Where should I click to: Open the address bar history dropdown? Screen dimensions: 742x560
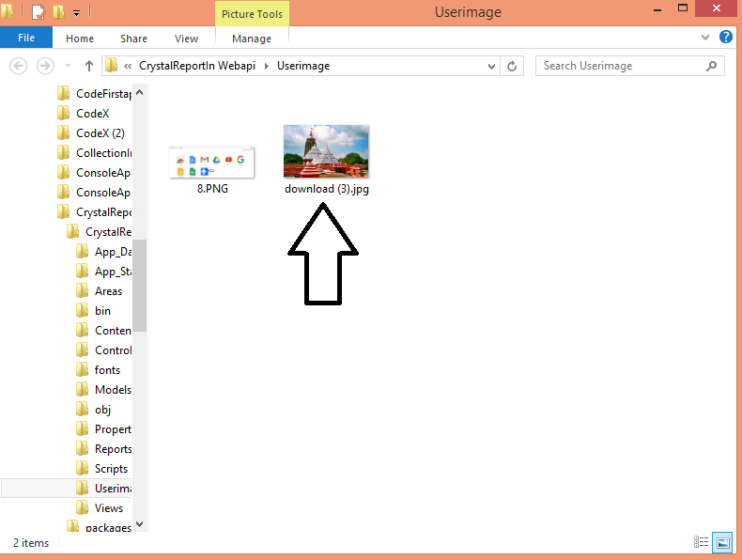(491, 66)
